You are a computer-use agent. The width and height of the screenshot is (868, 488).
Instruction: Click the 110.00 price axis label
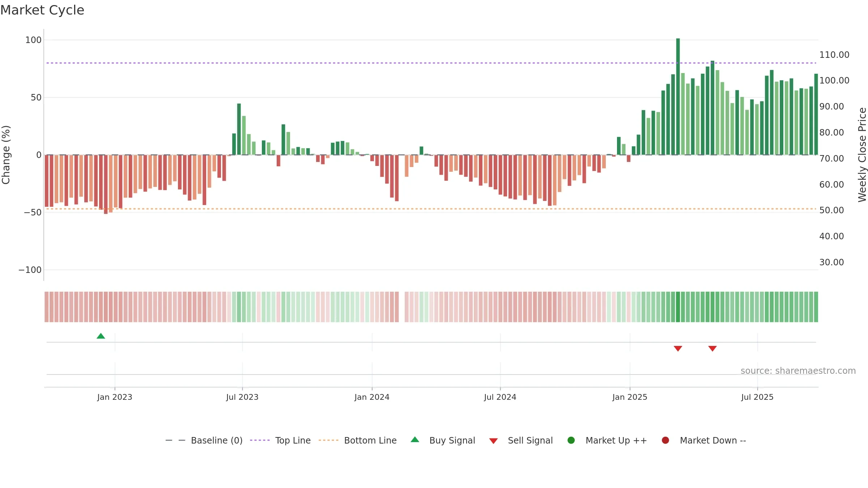834,55
